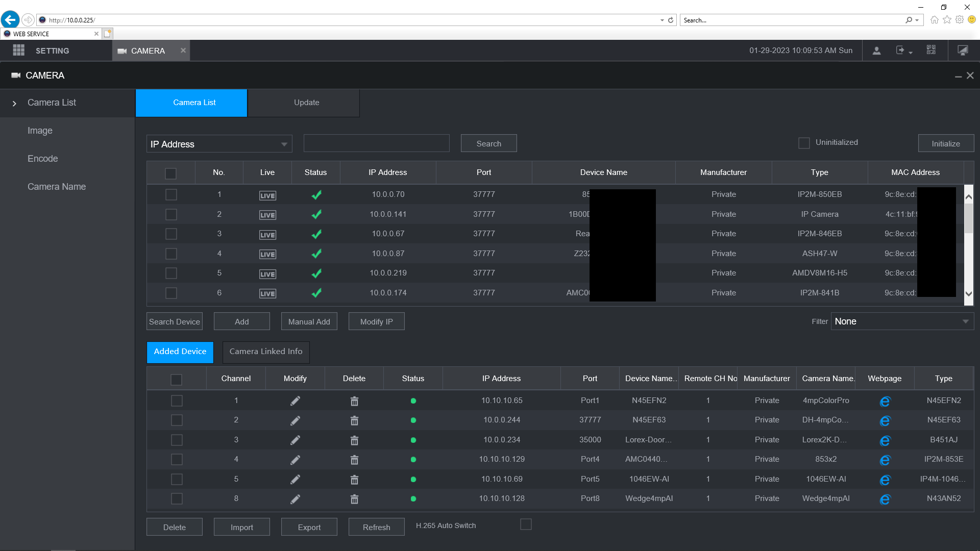Open LIVE preview for camera 10.0.0.219
The height and width of the screenshot is (551, 980).
point(267,274)
